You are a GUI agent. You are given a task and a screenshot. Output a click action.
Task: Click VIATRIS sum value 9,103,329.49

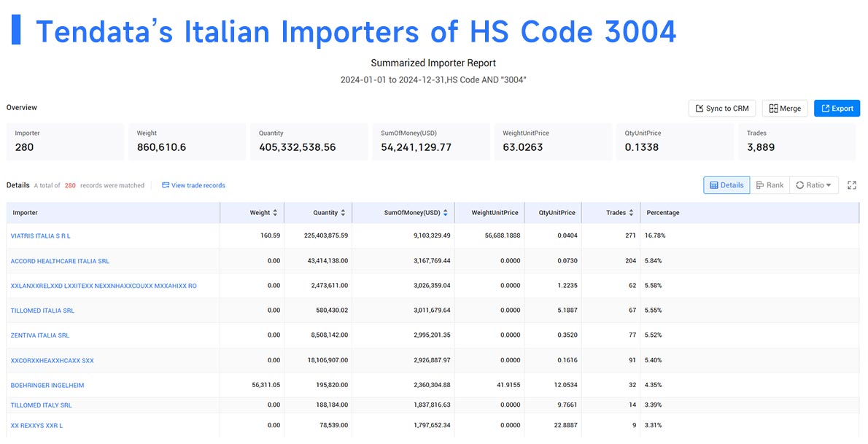[x=432, y=235]
